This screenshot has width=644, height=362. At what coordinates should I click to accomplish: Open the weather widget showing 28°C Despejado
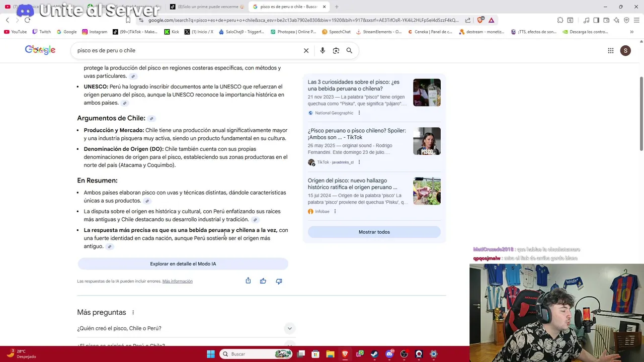click(x=21, y=354)
